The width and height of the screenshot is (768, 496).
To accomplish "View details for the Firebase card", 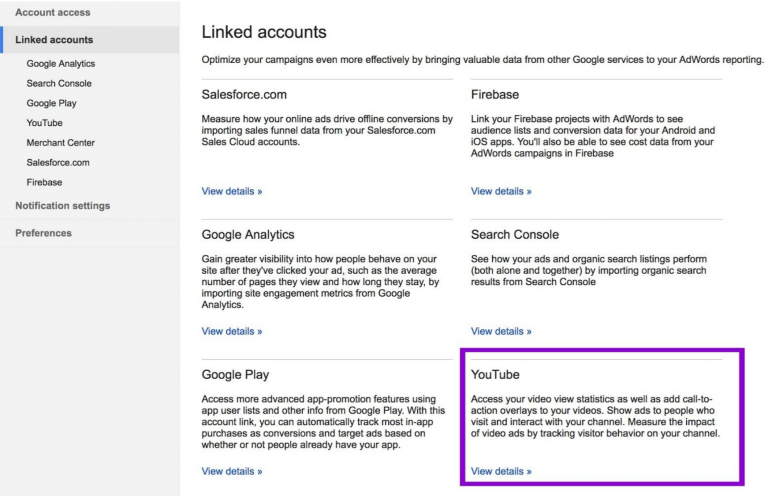I will (501, 191).
